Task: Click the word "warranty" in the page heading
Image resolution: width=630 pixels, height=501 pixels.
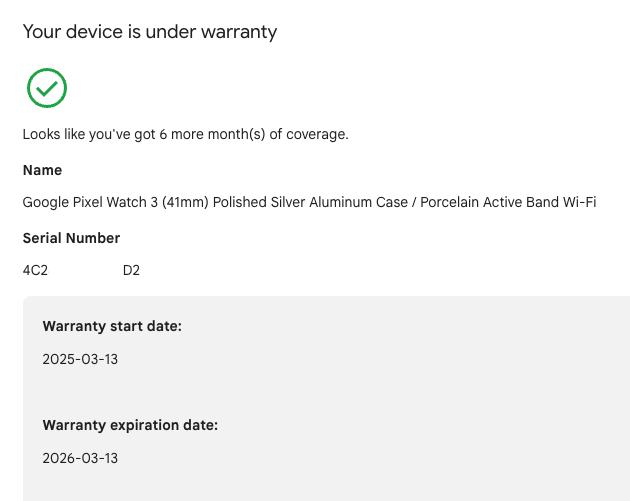Action: pos(239,32)
